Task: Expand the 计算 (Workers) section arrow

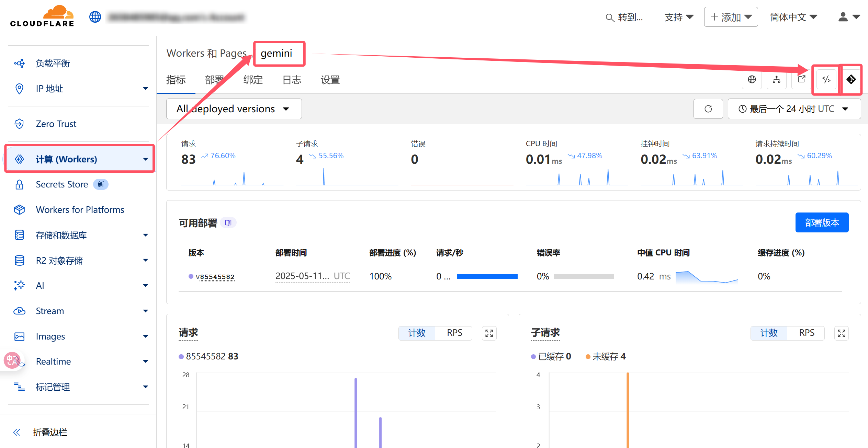Action: click(146, 159)
